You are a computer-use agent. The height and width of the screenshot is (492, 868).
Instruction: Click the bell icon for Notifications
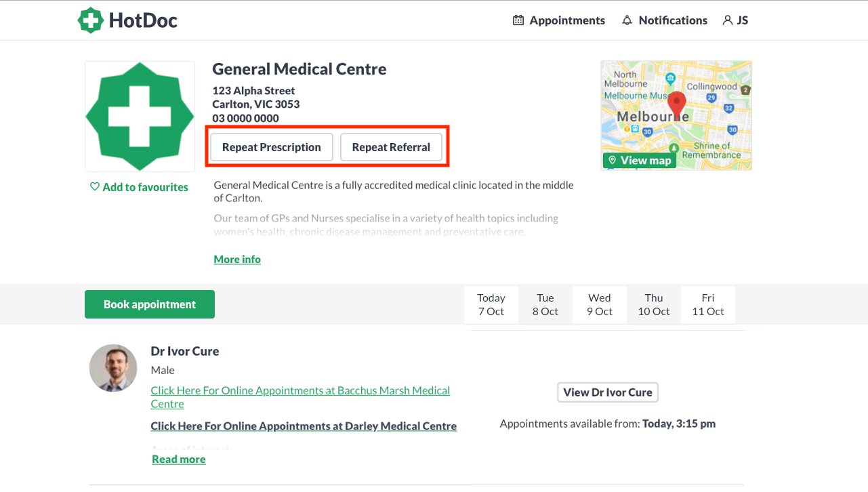click(x=627, y=20)
